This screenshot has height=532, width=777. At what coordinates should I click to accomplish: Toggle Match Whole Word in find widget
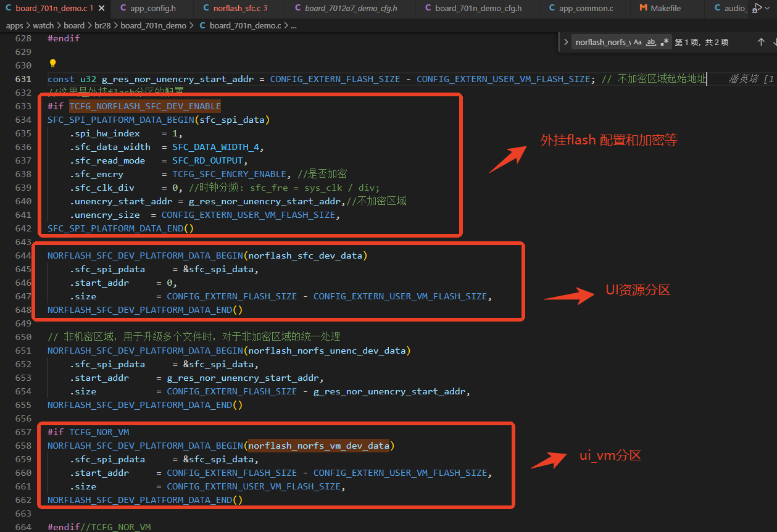(x=650, y=42)
